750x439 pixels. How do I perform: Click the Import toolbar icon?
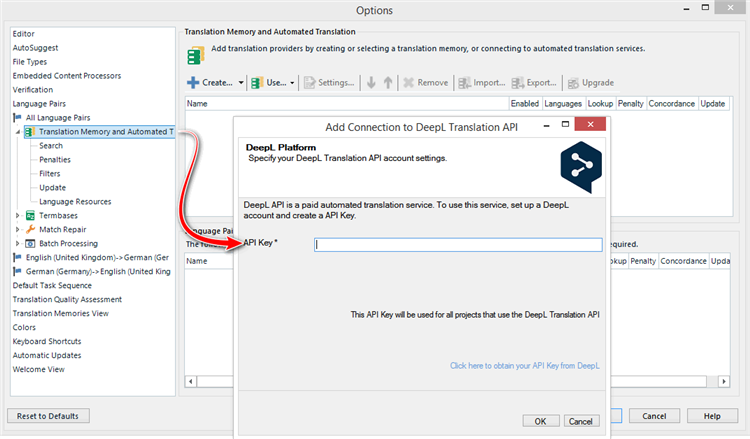tap(464, 83)
